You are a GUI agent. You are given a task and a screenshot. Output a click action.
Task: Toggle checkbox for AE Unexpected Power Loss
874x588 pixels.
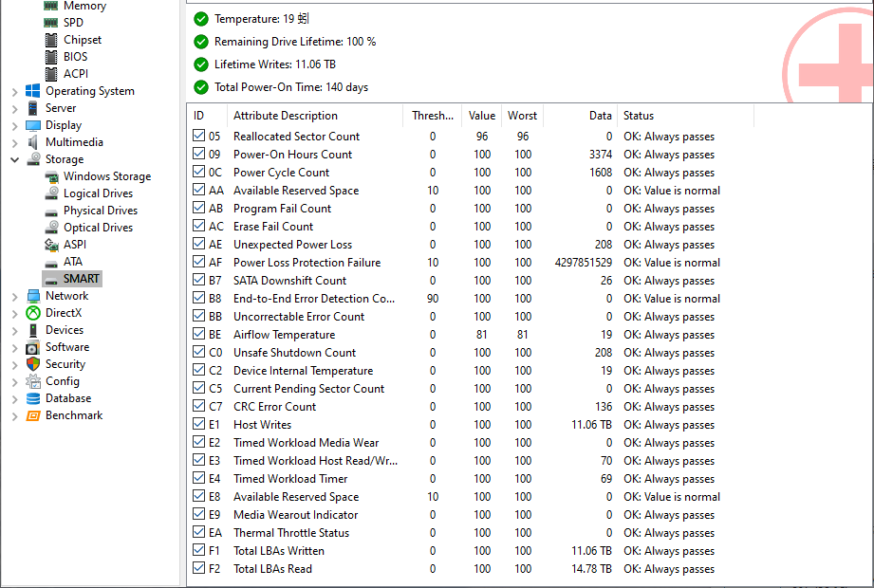coord(198,244)
